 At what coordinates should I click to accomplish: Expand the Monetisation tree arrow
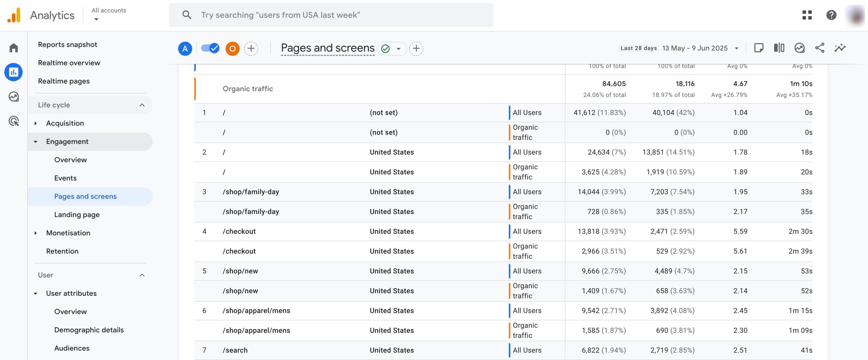[x=36, y=233]
